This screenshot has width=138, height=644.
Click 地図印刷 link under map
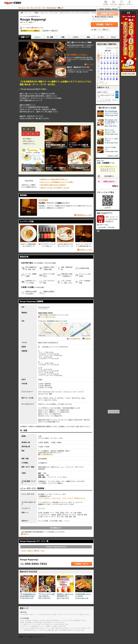[88, 339]
